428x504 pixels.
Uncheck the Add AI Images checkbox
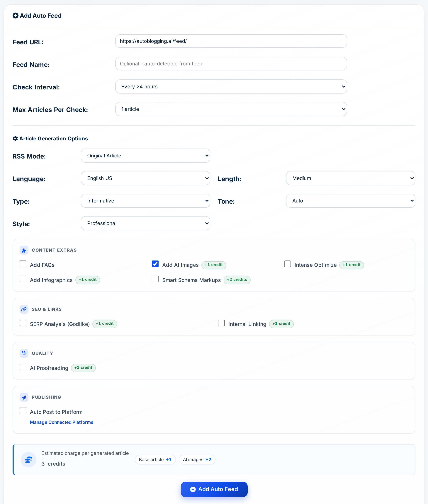click(155, 264)
